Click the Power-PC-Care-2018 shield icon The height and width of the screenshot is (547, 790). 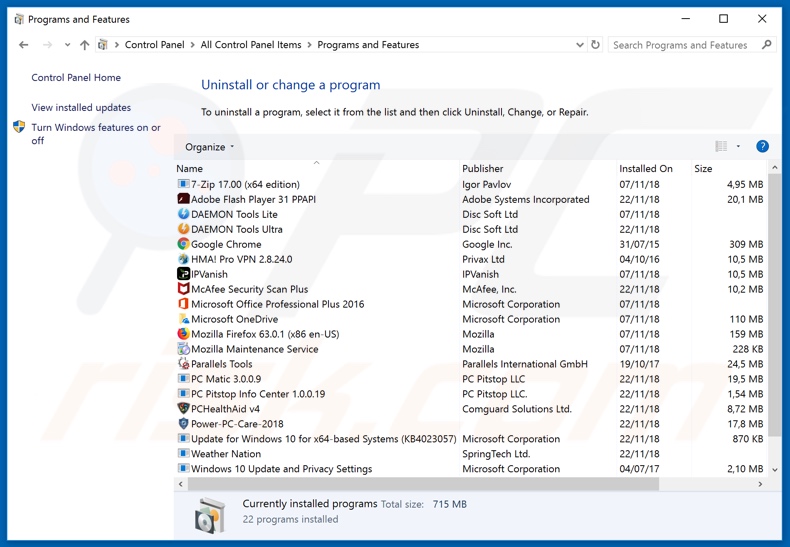[183, 424]
